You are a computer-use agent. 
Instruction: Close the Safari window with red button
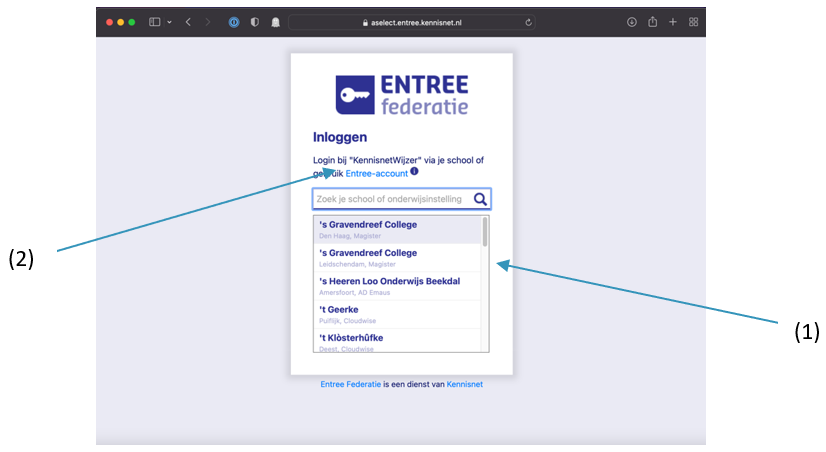[x=110, y=22]
